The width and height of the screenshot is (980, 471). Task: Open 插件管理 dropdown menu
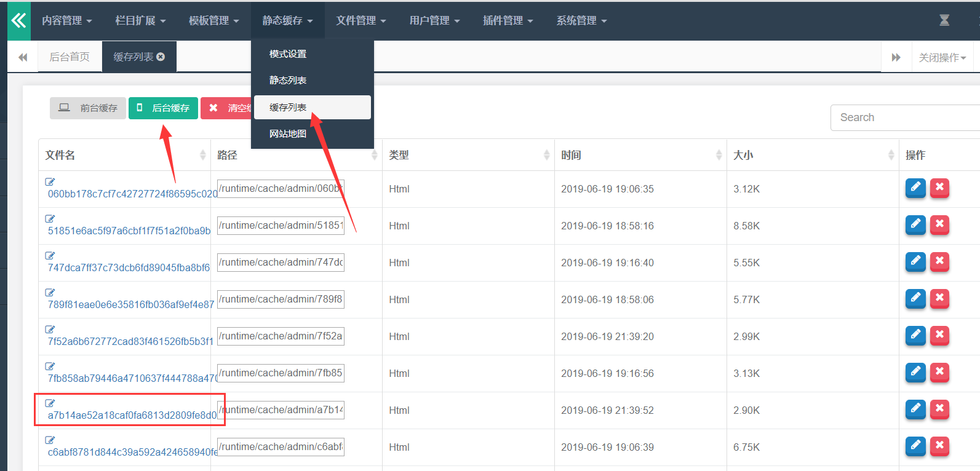click(508, 21)
